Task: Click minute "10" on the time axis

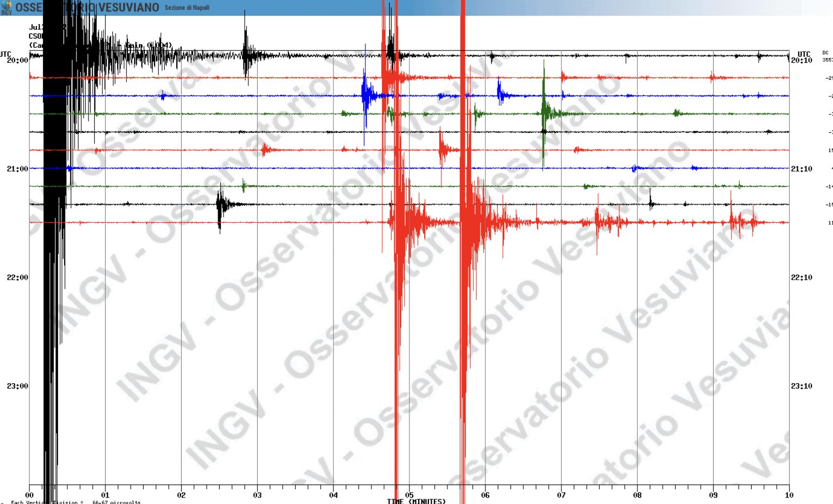Action: pos(789,495)
